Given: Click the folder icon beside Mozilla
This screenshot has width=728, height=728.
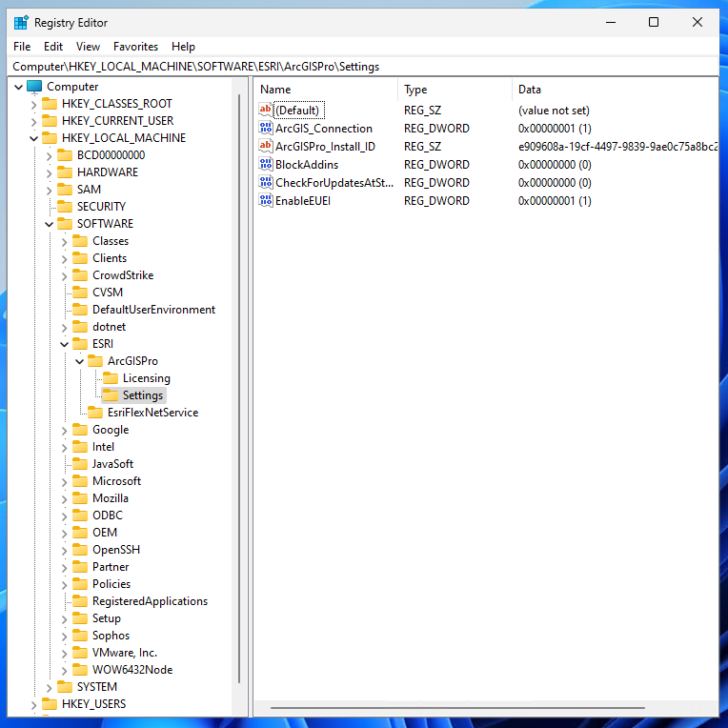Looking at the screenshot, I should (x=80, y=498).
